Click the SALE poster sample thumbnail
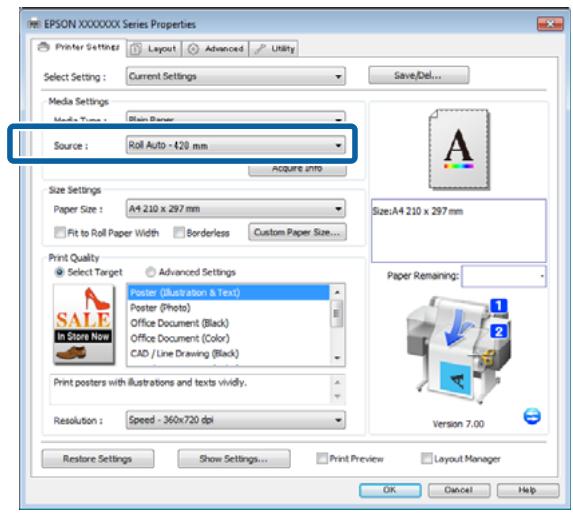The height and width of the screenshot is (514, 573). click(x=84, y=324)
